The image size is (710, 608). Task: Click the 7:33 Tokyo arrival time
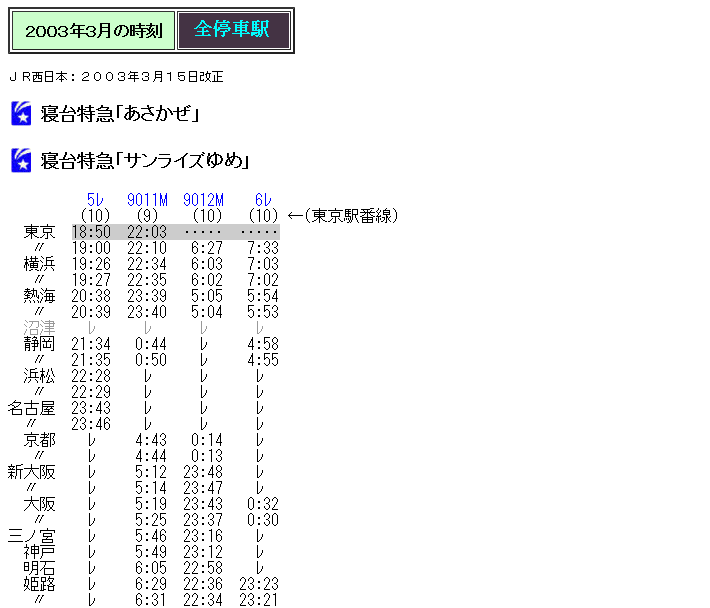point(263,248)
